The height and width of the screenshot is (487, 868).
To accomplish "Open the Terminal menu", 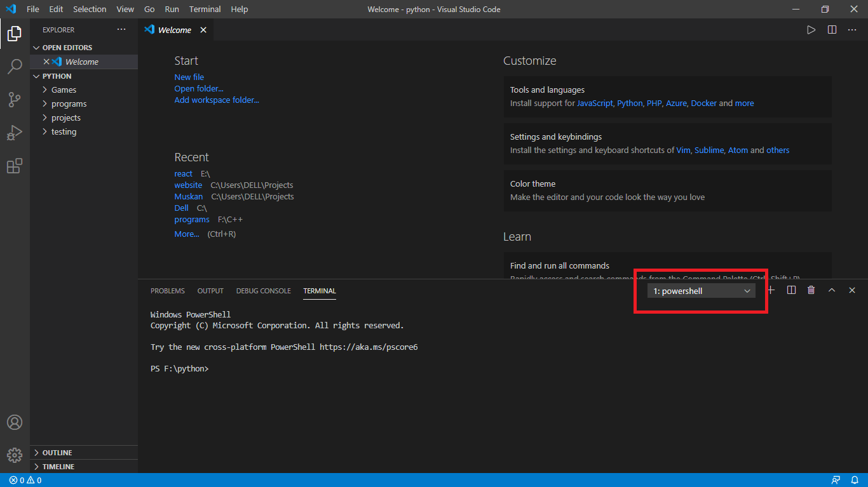I will (x=205, y=9).
